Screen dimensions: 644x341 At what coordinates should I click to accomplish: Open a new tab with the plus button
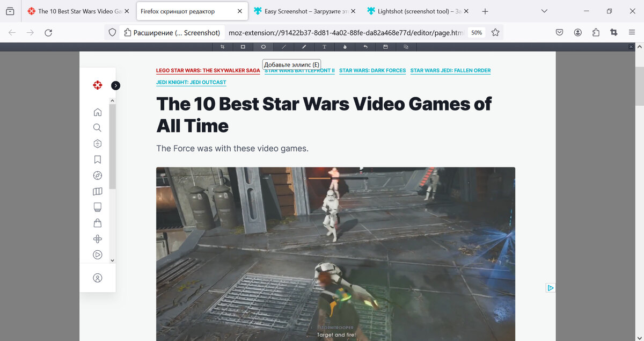[x=485, y=11]
